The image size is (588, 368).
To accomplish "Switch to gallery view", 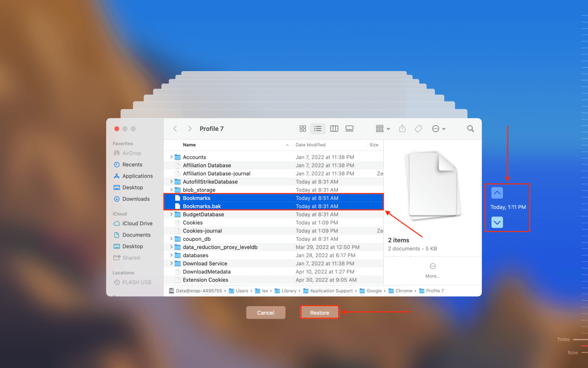I will 349,129.
